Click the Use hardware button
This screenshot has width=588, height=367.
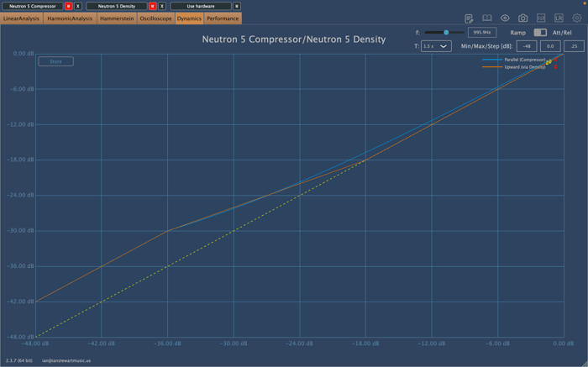point(201,6)
